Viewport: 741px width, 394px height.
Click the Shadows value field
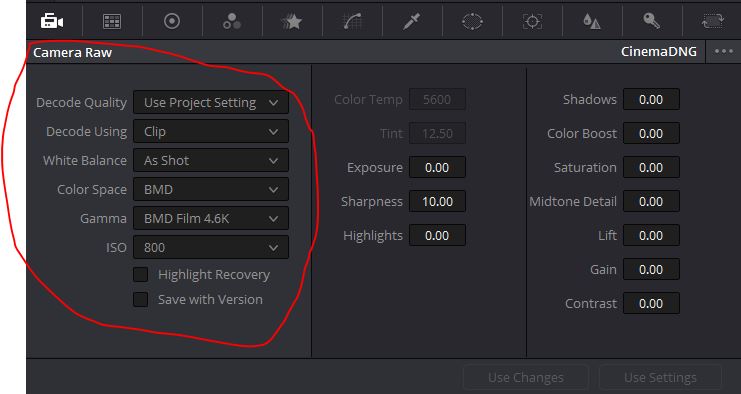[651, 100]
